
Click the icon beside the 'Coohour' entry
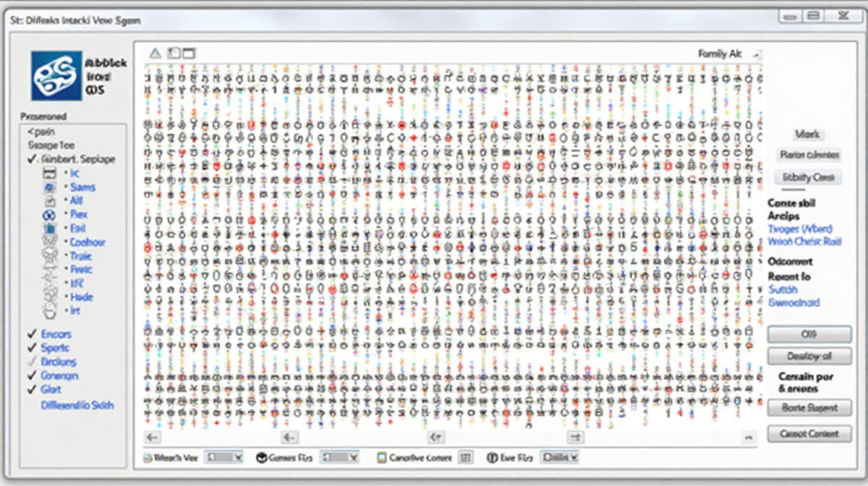click(51, 242)
